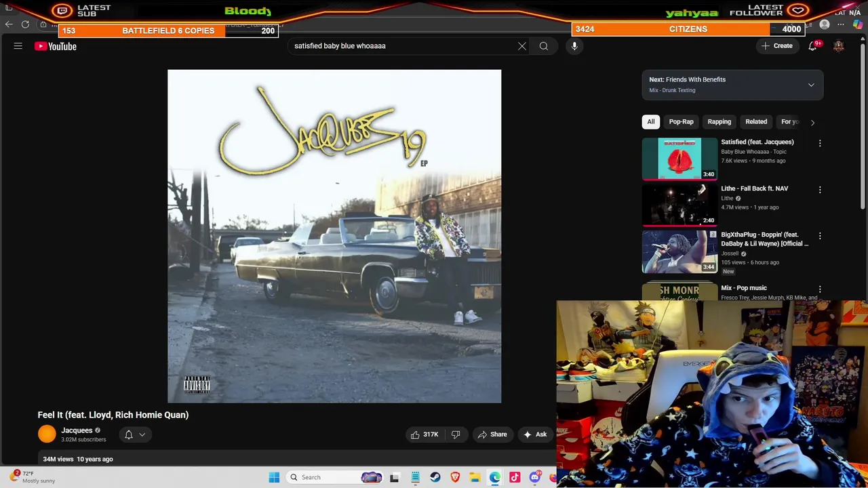The height and width of the screenshot is (488, 868).
Task: Open the menu for Lithe - Fall Back
Action: pos(819,190)
